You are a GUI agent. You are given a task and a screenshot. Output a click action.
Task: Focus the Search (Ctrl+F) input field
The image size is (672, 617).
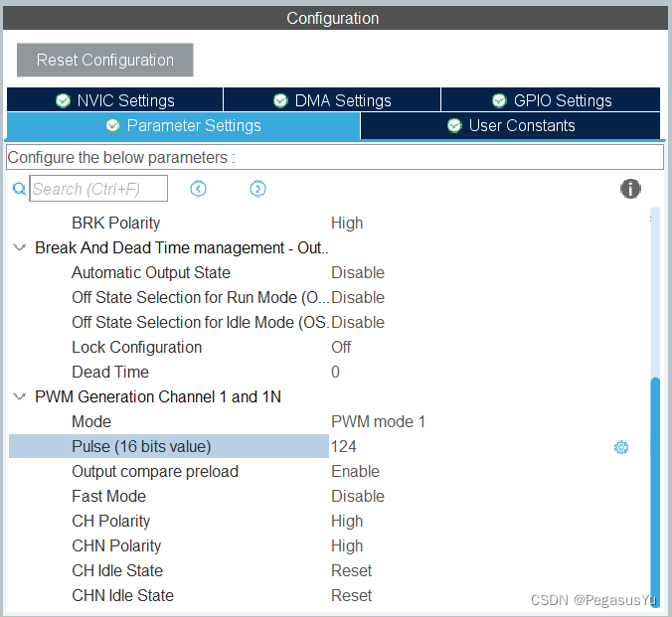98,189
